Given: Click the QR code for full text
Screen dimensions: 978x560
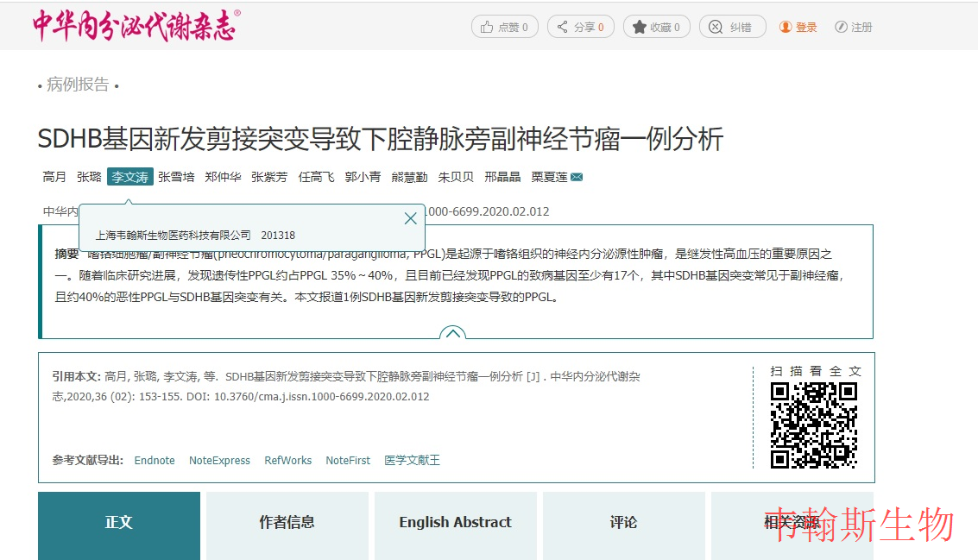Looking at the screenshot, I should point(813,425).
